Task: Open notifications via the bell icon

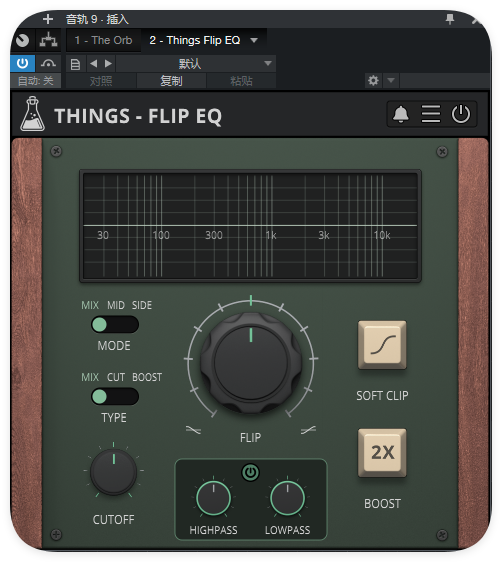Action: pos(401,114)
